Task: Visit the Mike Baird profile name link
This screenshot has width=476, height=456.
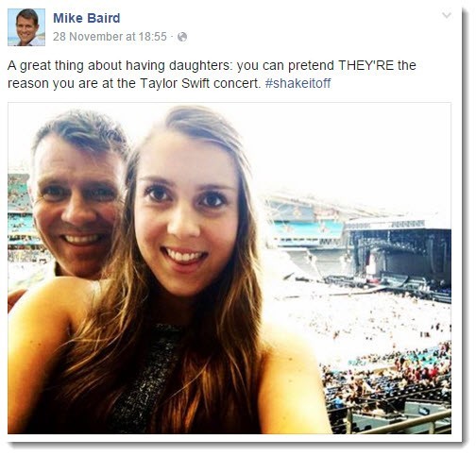Action: [87, 18]
